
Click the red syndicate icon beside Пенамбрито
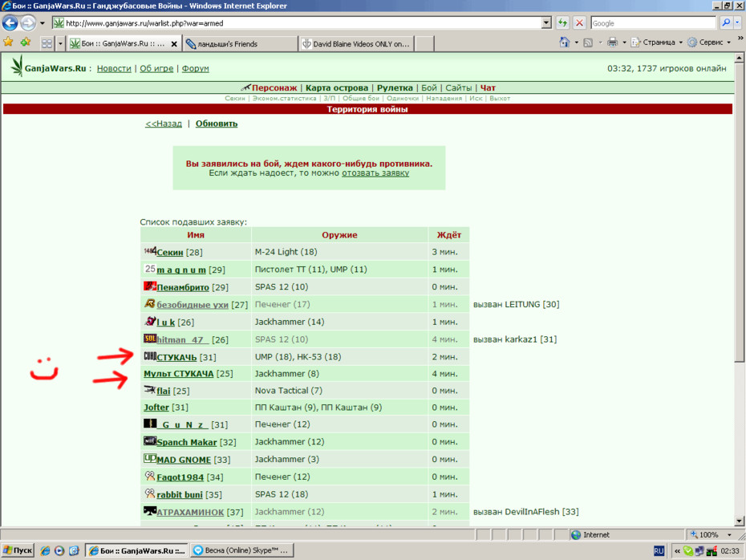coord(150,286)
